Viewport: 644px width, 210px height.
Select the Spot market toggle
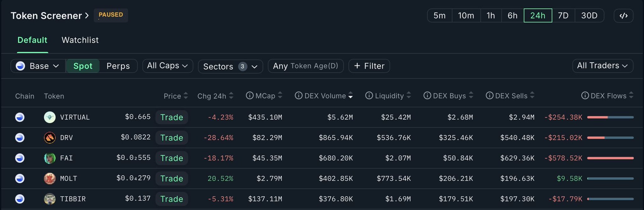[x=83, y=66]
